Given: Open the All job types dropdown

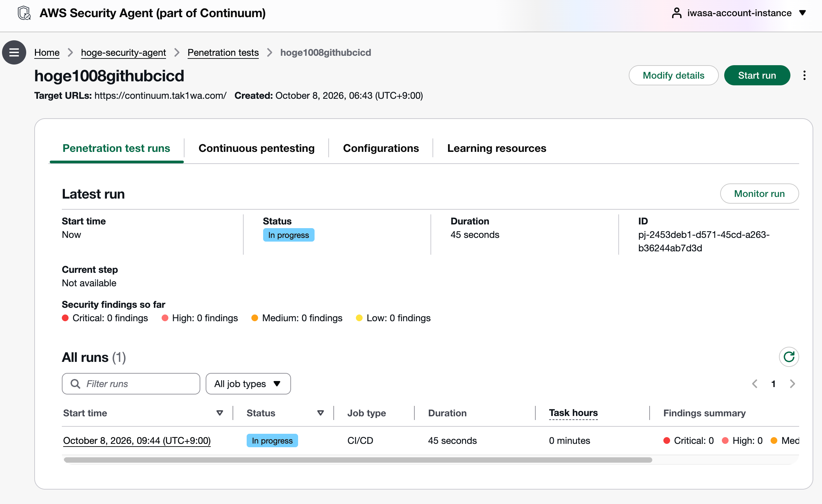Looking at the screenshot, I should click(248, 384).
